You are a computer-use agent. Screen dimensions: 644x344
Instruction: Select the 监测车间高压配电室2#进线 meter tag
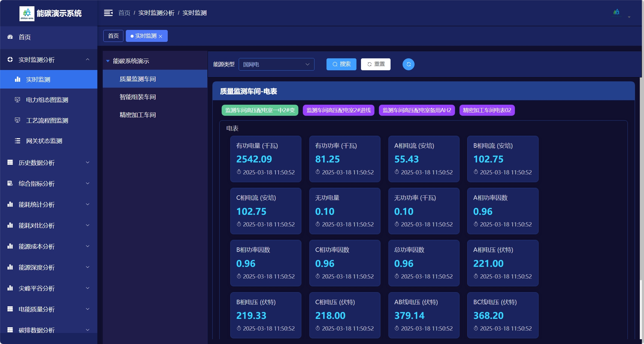[338, 110]
